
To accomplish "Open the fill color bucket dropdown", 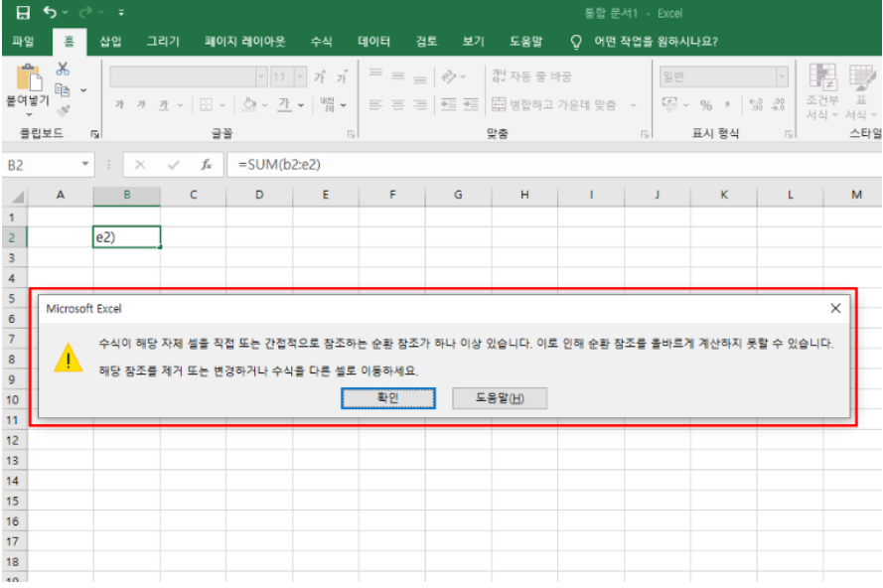I will click(265, 104).
